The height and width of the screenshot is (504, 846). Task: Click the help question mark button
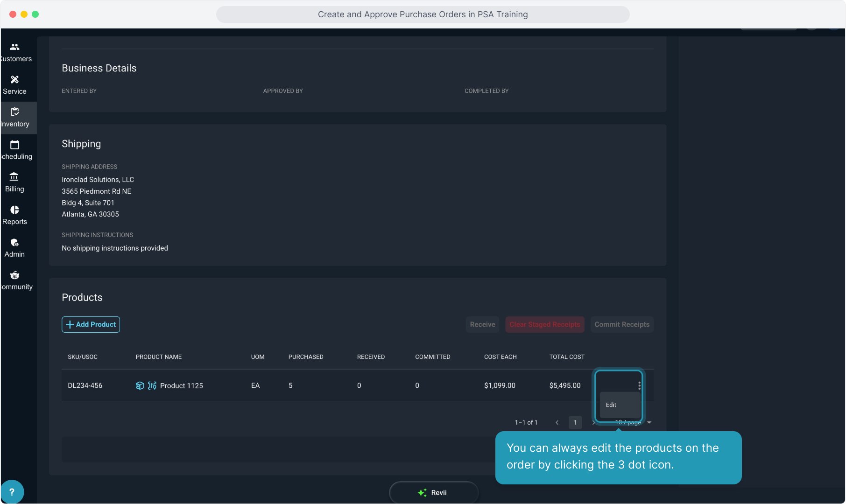point(12,492)
